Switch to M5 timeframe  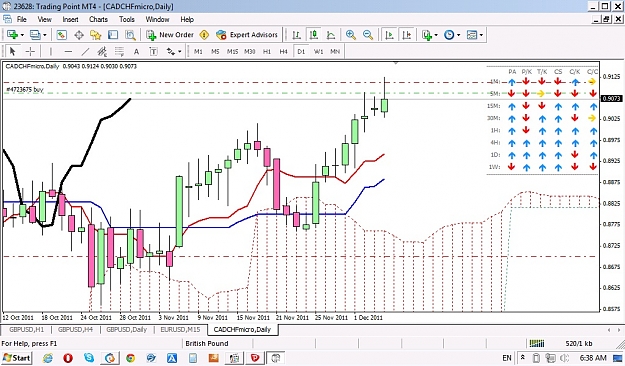coord(215,51)
